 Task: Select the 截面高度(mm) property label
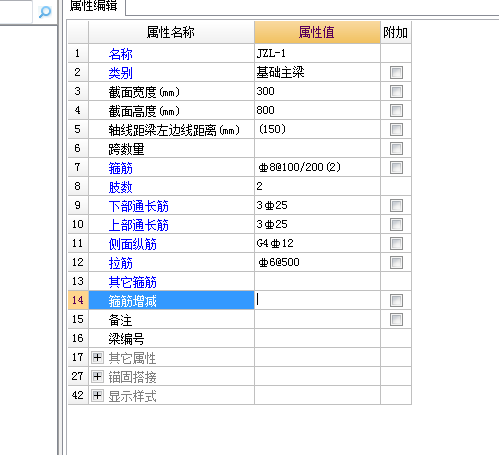click(x=144, y=111)
